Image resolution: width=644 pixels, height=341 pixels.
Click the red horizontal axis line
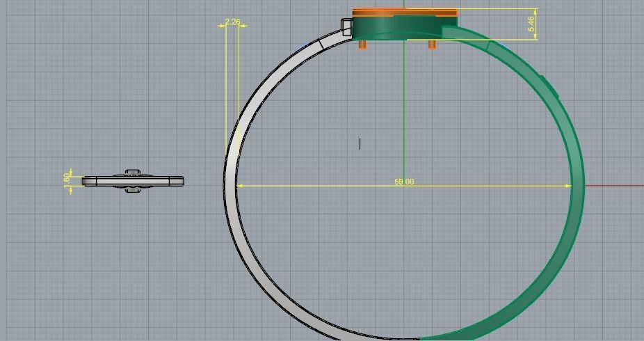tap(614, 186)
